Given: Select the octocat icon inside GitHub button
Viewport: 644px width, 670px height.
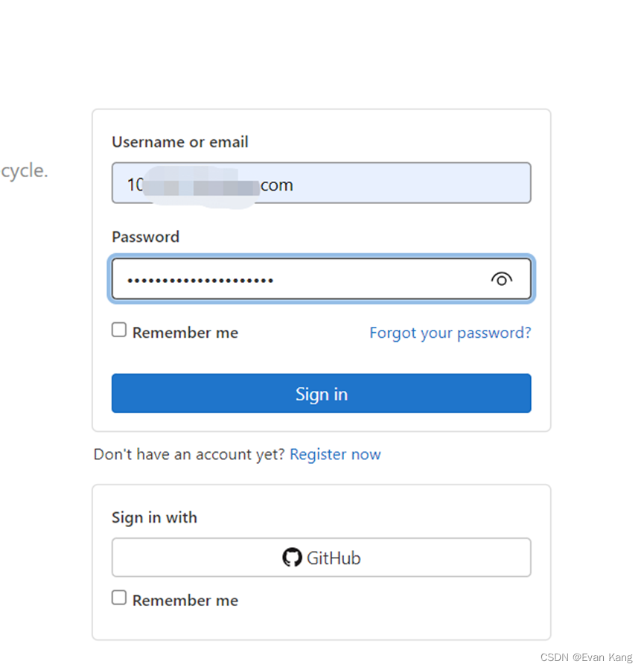Looking at the screenshot, I should tap(292, 557).
